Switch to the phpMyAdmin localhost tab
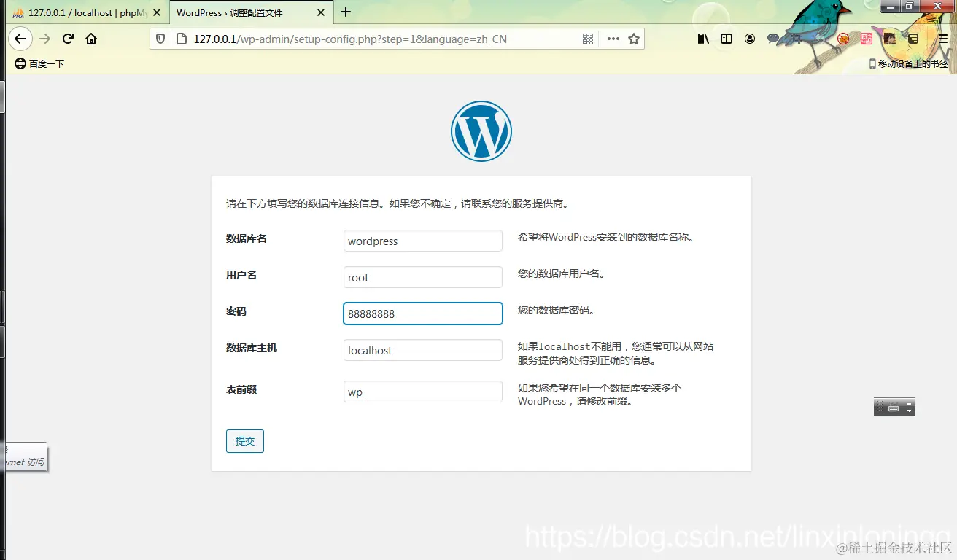Image resolution: width=957 pixels, height=560 pixels. (x=81, y=12)
